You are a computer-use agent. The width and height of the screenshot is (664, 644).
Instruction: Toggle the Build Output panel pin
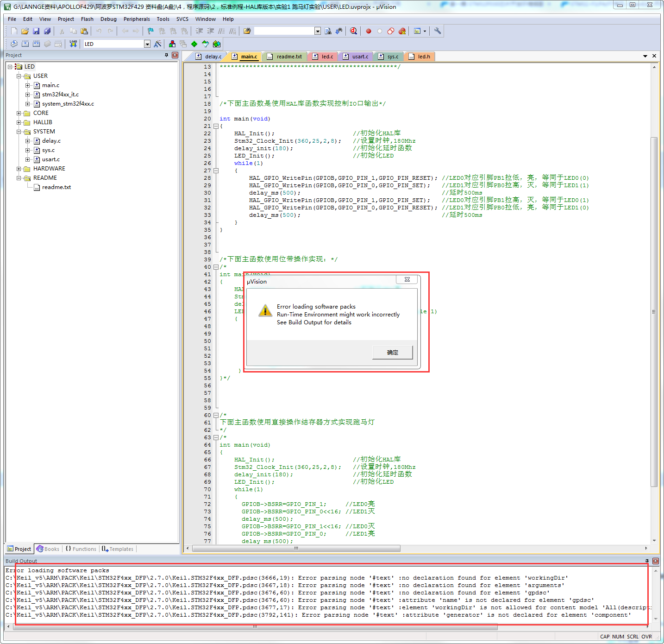647,561
